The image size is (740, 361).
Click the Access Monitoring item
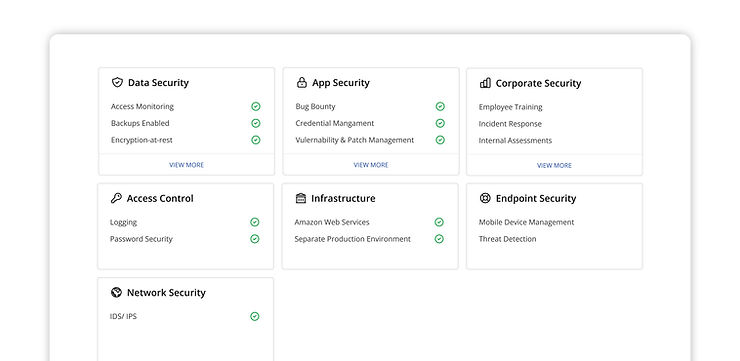tap(142, 107)
